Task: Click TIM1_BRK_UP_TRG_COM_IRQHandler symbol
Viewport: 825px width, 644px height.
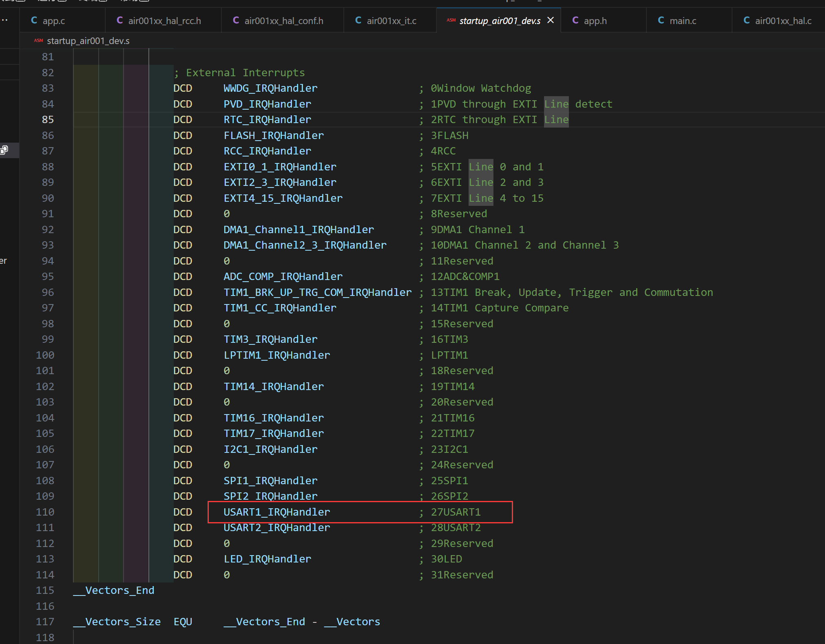Action: (x=318, y=293)
